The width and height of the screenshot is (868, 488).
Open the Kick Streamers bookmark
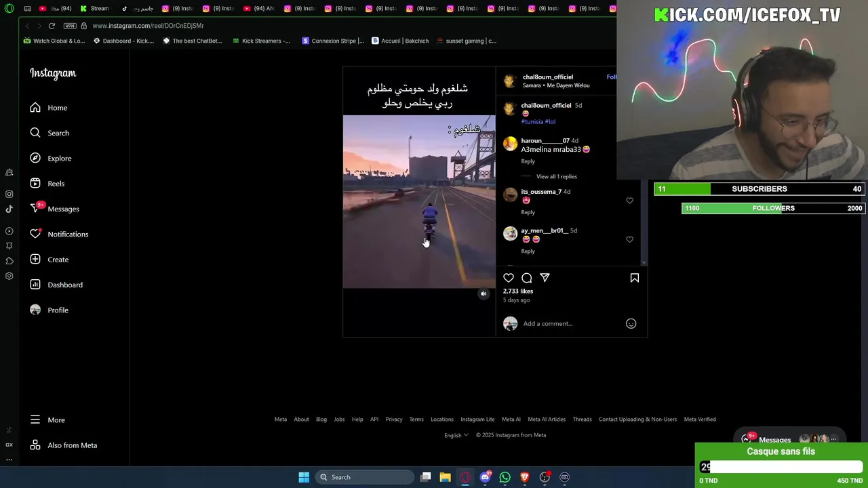tap(261, 41)
